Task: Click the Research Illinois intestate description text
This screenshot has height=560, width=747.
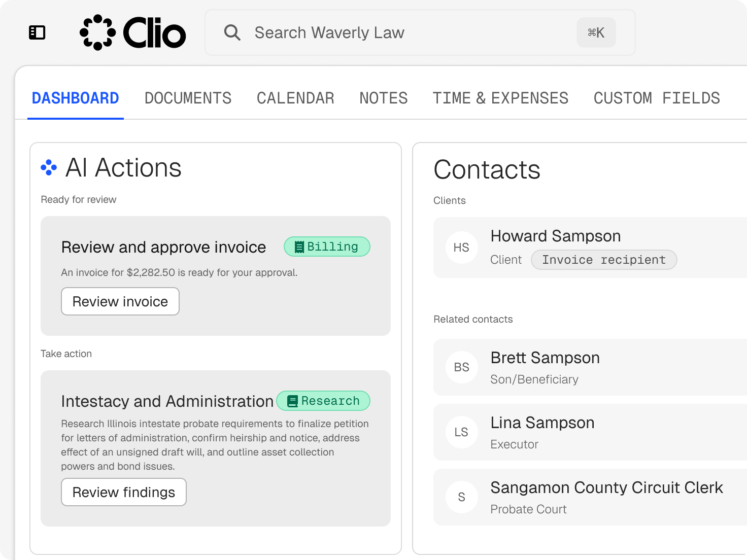Action: coord(215,445)
